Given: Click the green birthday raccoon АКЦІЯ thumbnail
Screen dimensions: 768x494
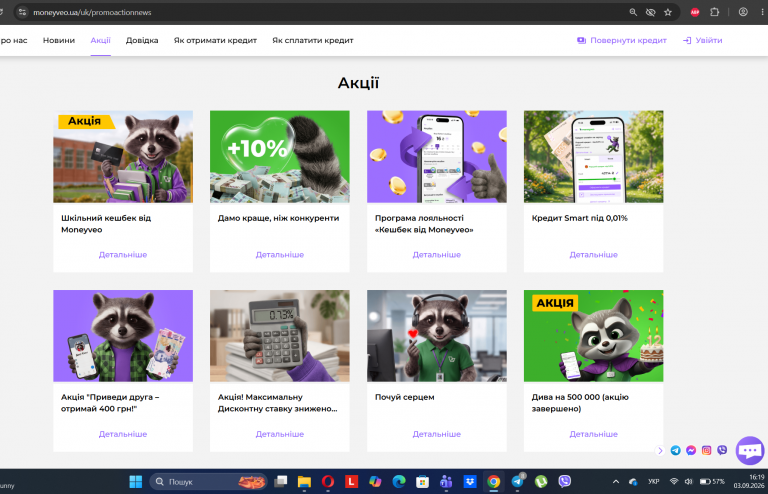Looking at the screenshot, I should [593, 336].
